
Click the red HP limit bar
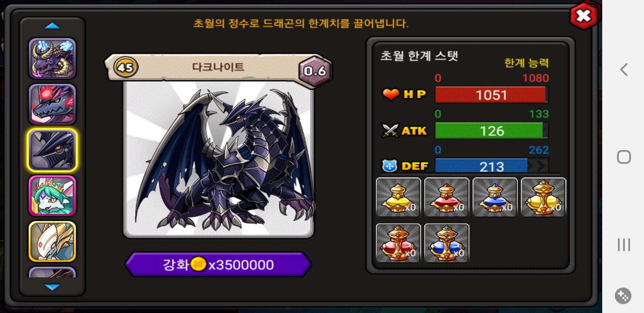point(492,94)
